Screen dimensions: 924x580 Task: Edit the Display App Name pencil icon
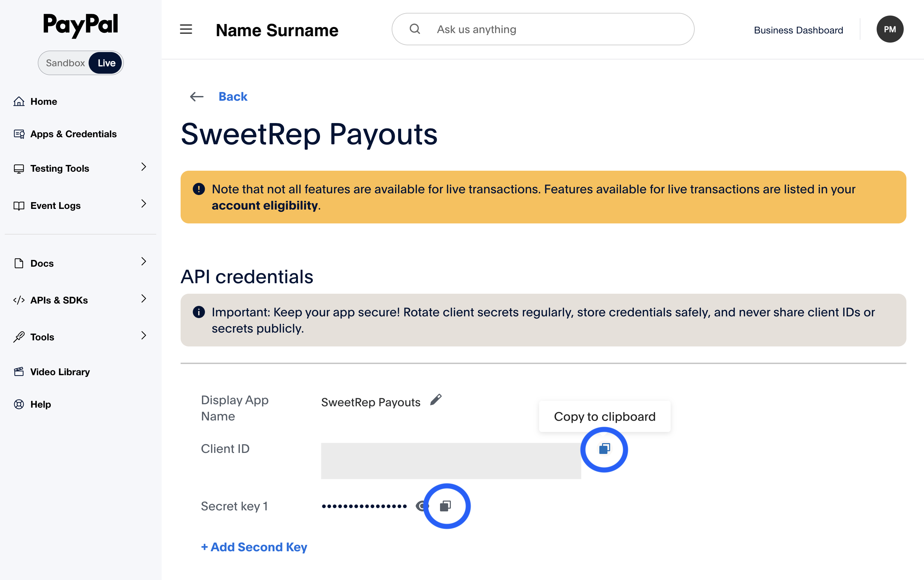click(x=436, y=400)
